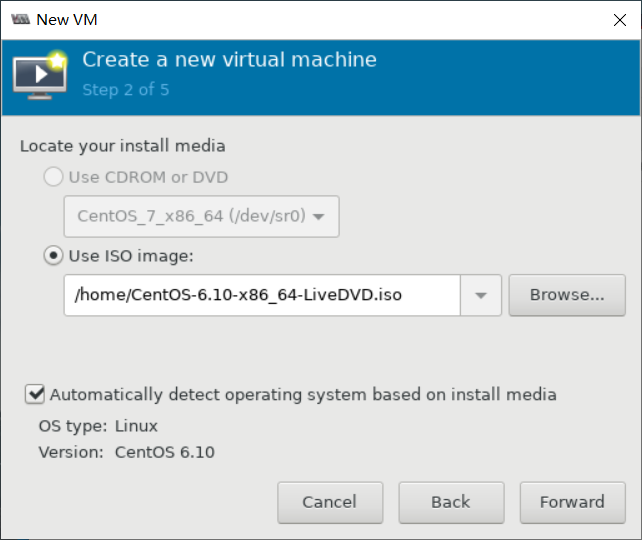Click the Version CentOS 6.10 value
The image size is (642, 540).
click(x=165, y=452)
